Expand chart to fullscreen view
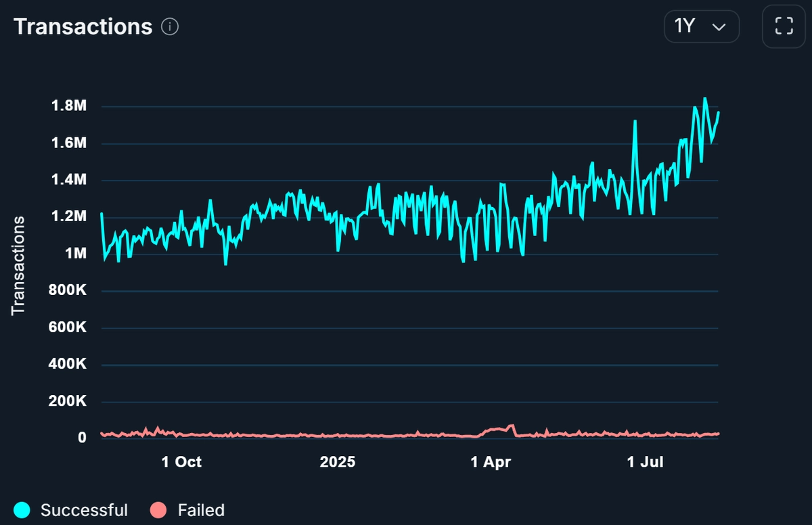Screen dimensions: 812x525 (x=784, y=26)
